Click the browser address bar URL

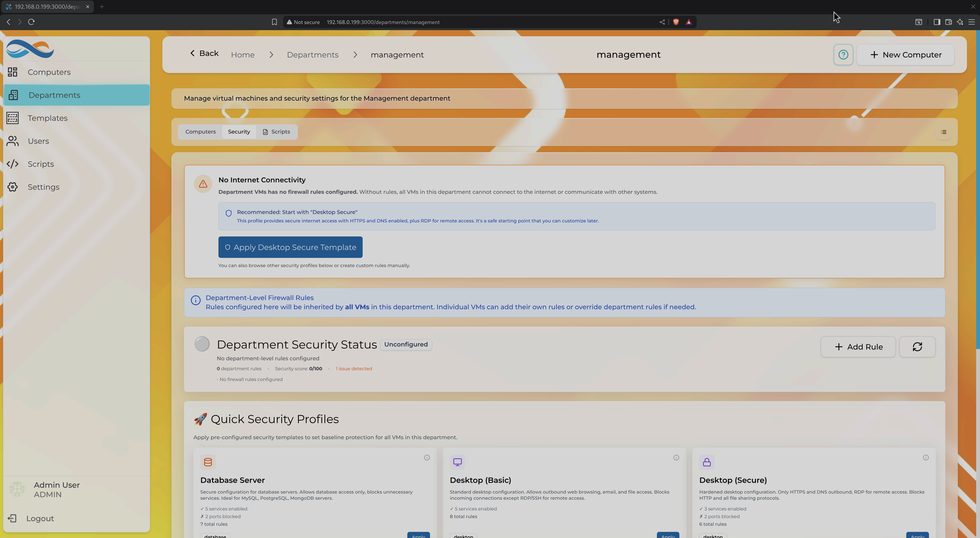(383, 22)
